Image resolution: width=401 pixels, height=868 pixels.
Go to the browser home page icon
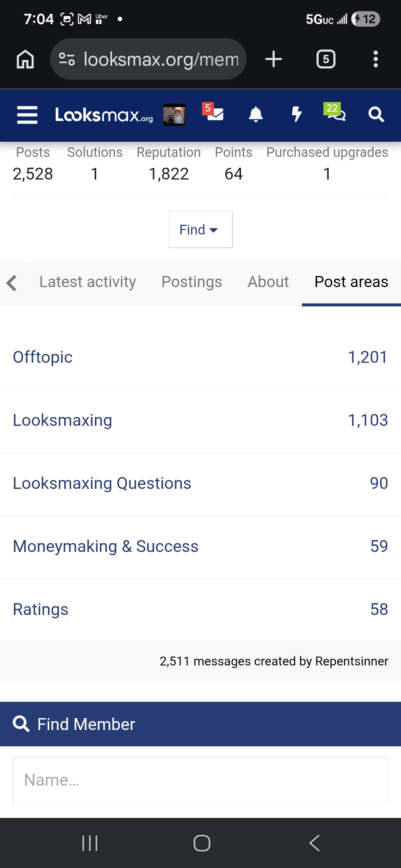tap(25, 59)
